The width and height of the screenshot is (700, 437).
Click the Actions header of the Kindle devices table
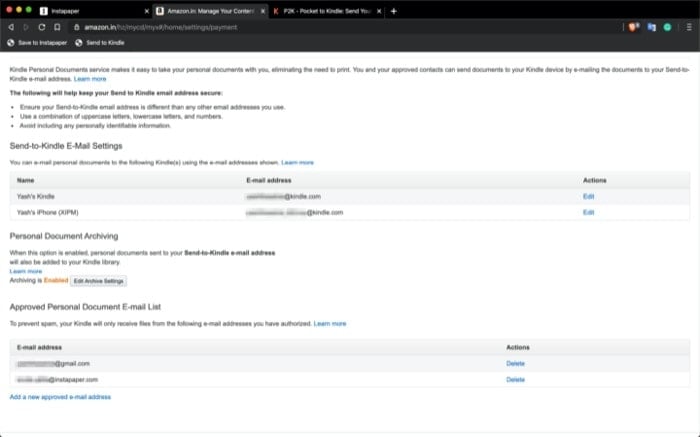pyautogui.click(x=594, y=180)
